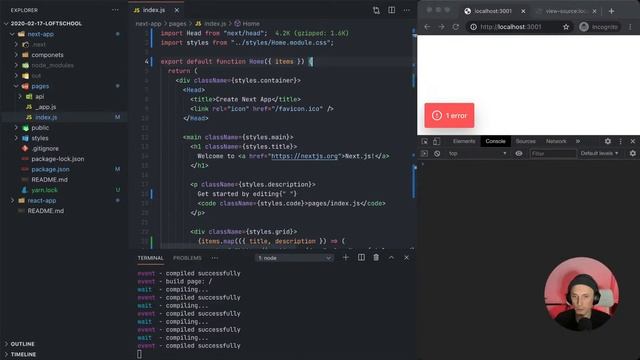Reload the localhost page
The image size is (640, 360).
[456, 27]
